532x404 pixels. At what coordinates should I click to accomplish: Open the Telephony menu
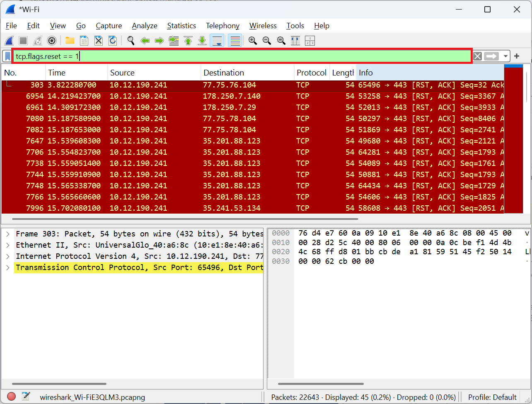(222, 26)
